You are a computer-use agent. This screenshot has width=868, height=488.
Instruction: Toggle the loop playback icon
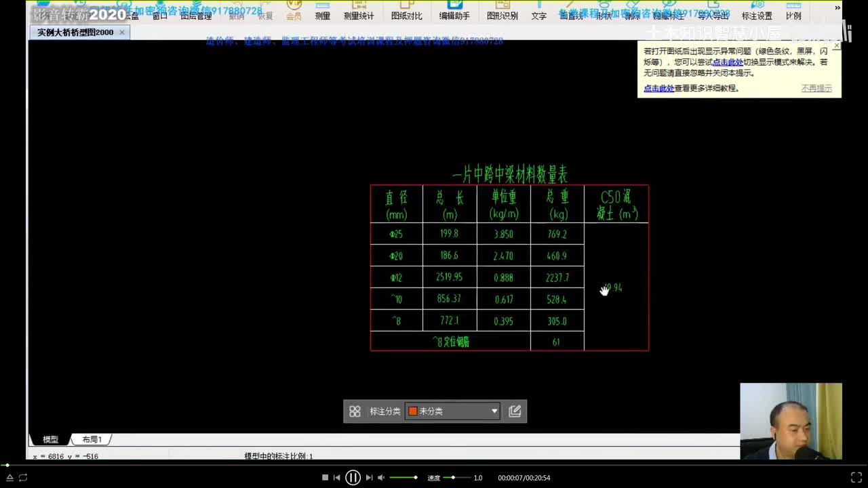click(23, 478)
